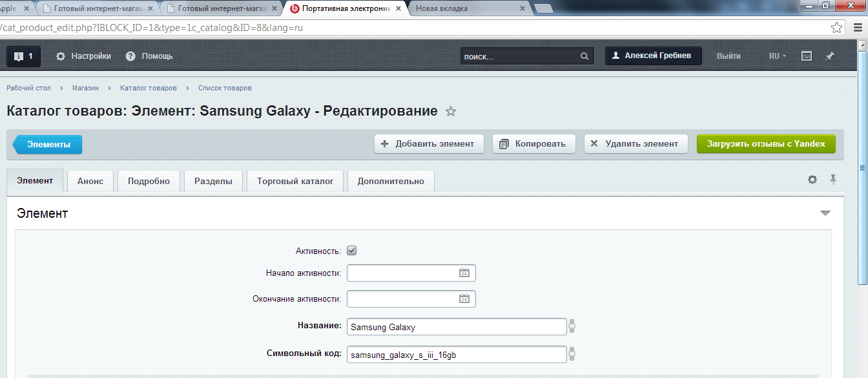
Task: Open a new browser tab with the blank tab button
Action: tap(544, 8)
